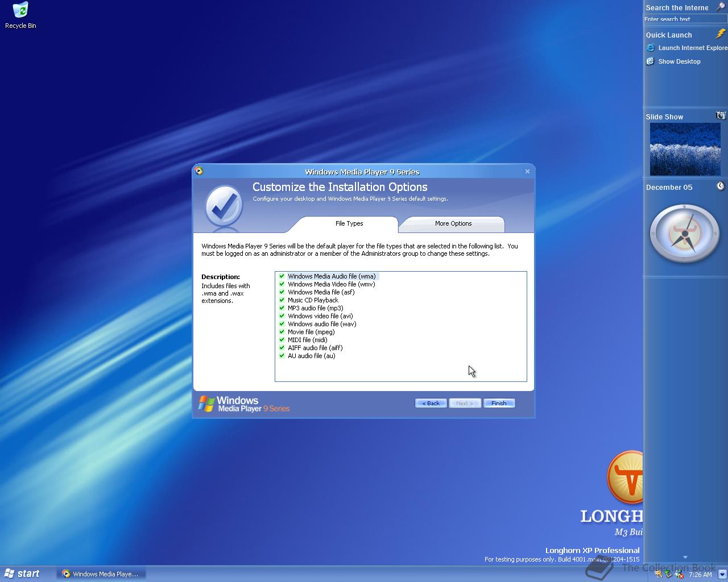
Task: Click the Back button
Action: pos(431,403)
